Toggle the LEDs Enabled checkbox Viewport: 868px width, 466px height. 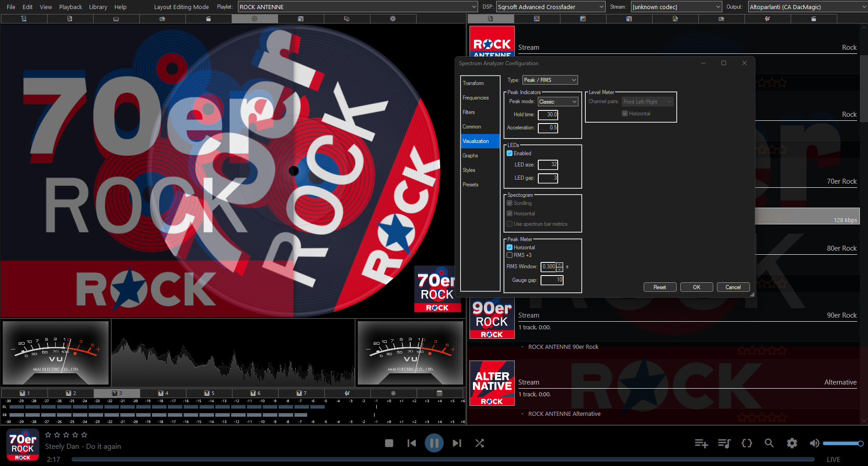pos(510,153)
